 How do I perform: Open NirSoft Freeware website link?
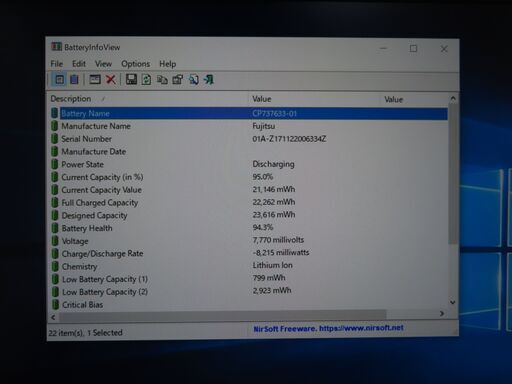click(x=328, y=328)
